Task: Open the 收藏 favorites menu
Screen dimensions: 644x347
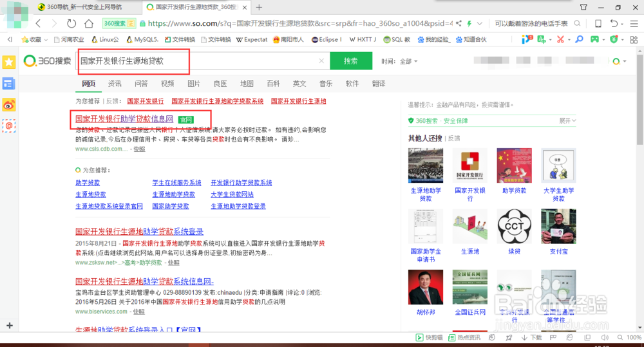Action: pos(35,39)
